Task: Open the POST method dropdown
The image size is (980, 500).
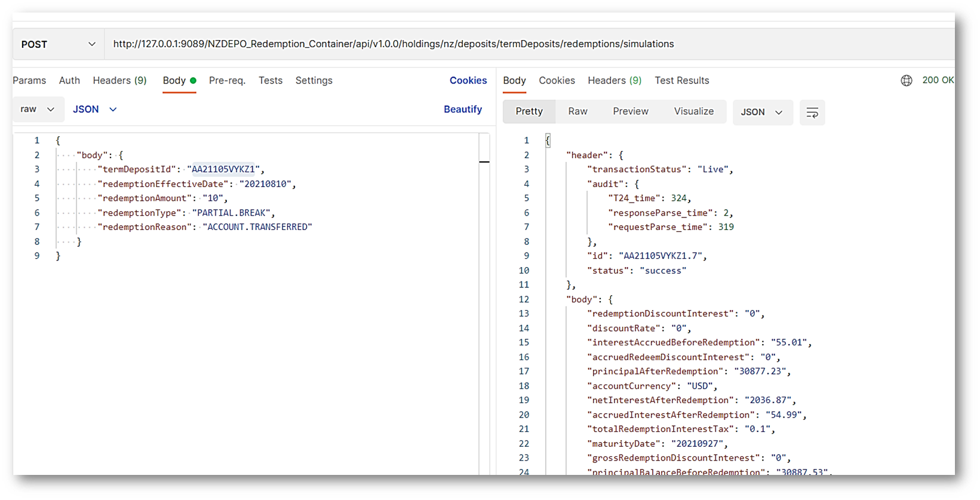Action: [x=58, y=44]
